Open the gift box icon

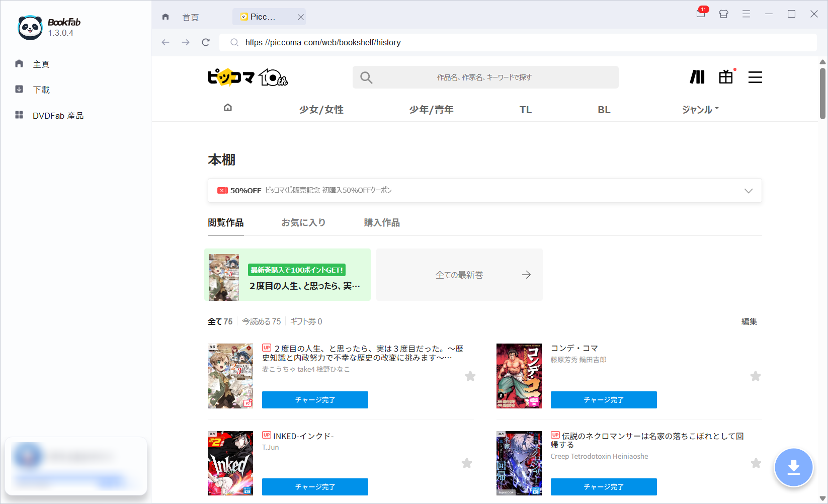[x=726, y=77]
